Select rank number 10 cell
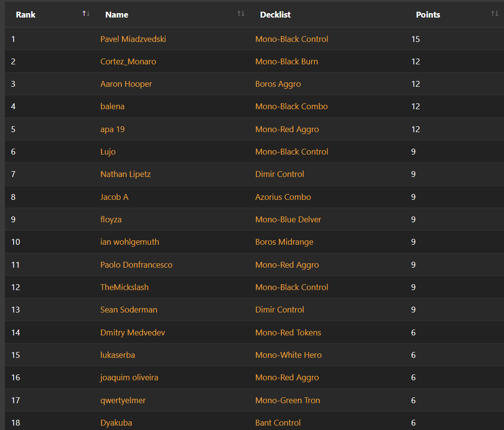The height and width of the screenshot is (430, 504). (16, 242)
